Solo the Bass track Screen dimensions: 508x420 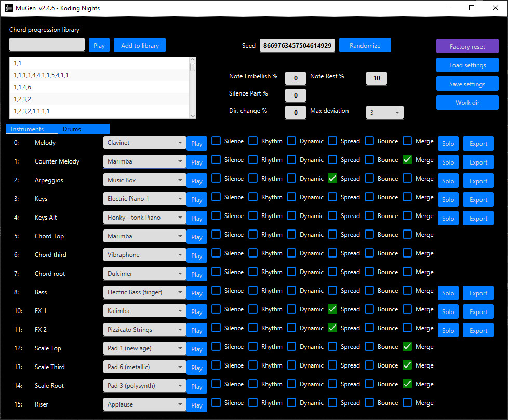pyautogui.click(x=448, y=292)
